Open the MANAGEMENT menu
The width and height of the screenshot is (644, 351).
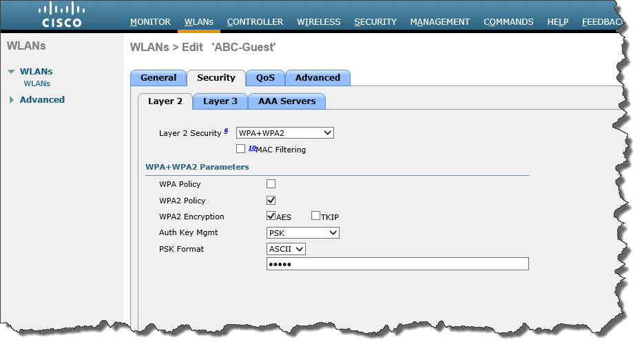440,22
